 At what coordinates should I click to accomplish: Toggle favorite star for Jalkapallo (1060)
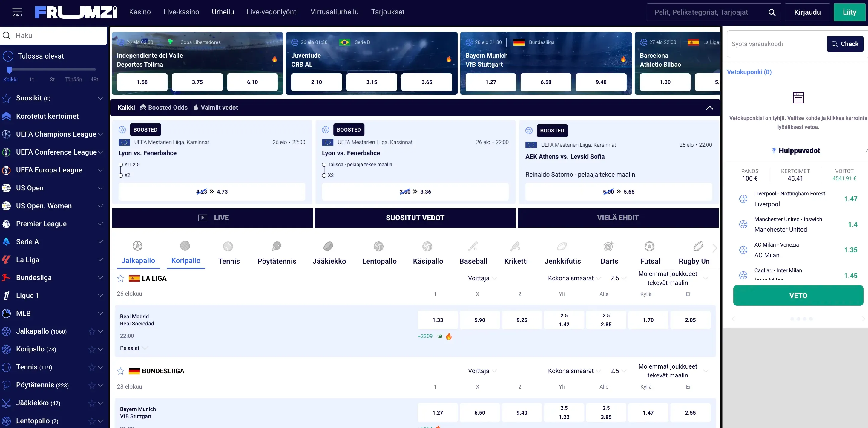pyautogui.click(x=92, y=331)
